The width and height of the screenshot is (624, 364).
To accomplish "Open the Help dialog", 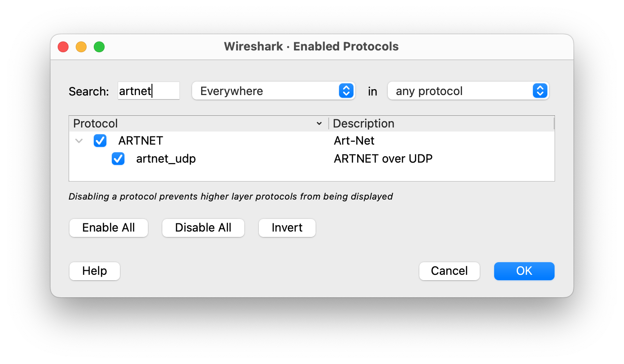I will click(x=94, y=271).
